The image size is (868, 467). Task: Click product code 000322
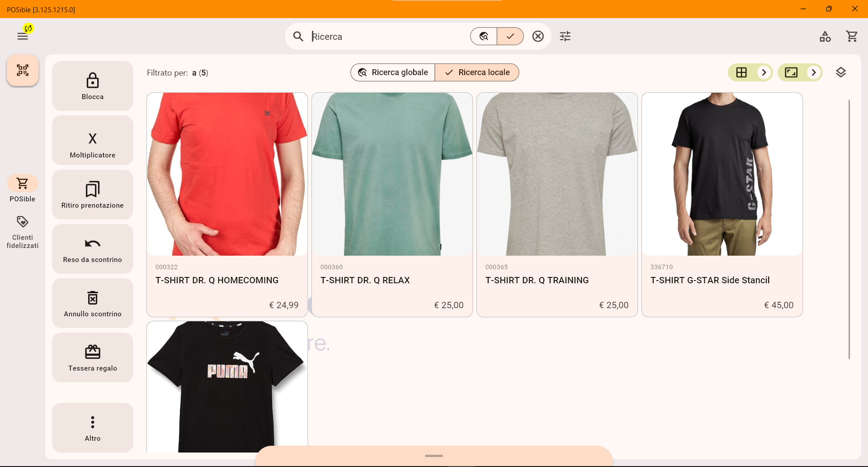pos(167,267)
